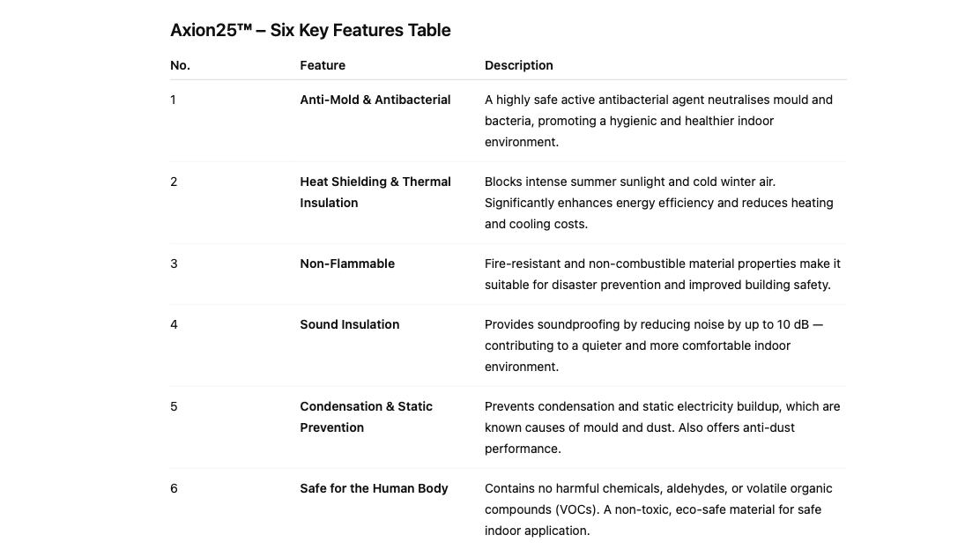Click row number 1 in the table
Viewport: 980px width, 557px height.
click(x=174, y=100)
